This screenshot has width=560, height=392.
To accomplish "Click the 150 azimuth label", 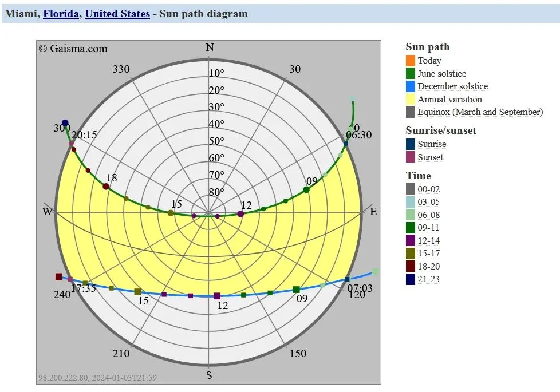I will click(x=298, y=354).
